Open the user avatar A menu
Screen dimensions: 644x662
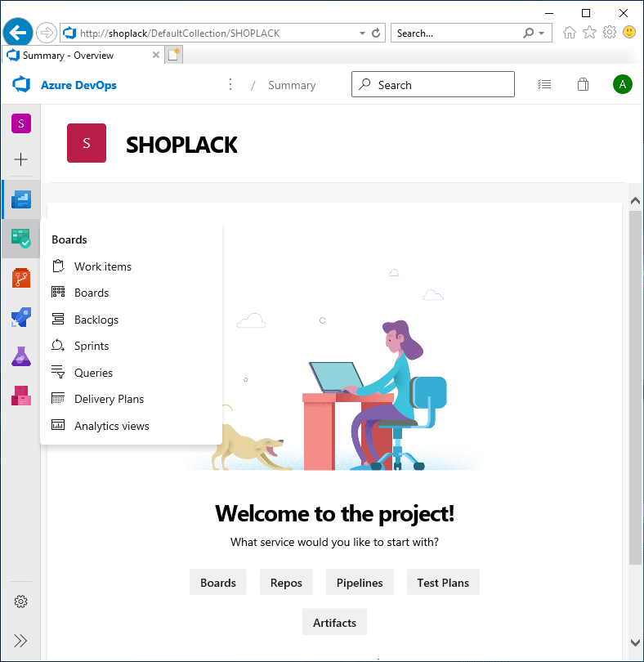point(623,84)
